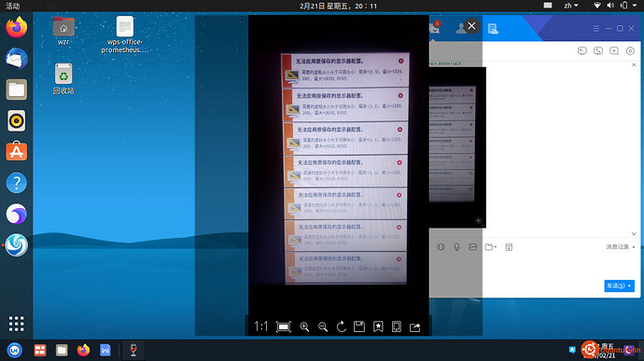The image size is (644, 361).
Task: Open Help from the dock
Action: (17, 183)
